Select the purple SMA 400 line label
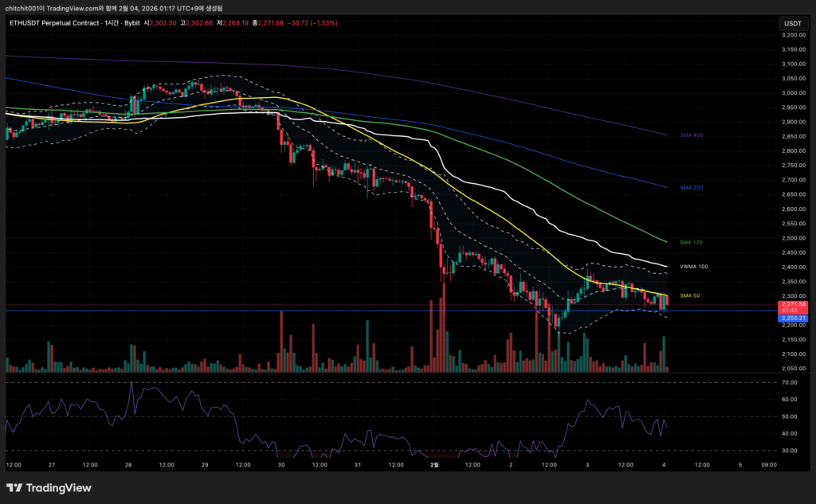Screen dimensions: 816x504 [x=691, y=135]
